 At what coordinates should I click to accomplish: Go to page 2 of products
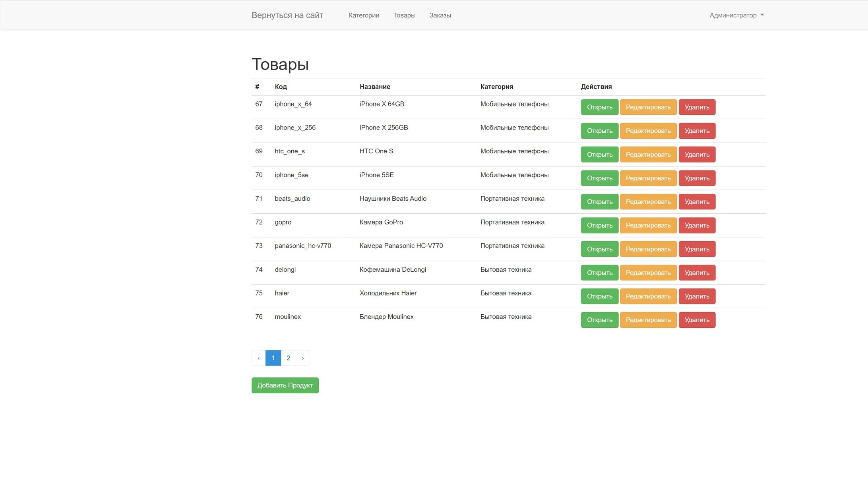[288, 358]
